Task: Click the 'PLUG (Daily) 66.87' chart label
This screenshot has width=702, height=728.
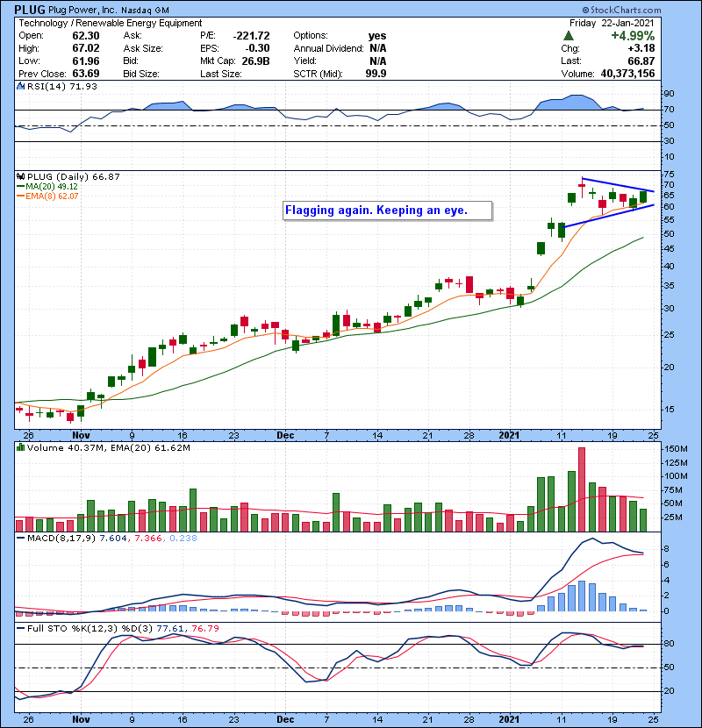Action: coord(74,177)
